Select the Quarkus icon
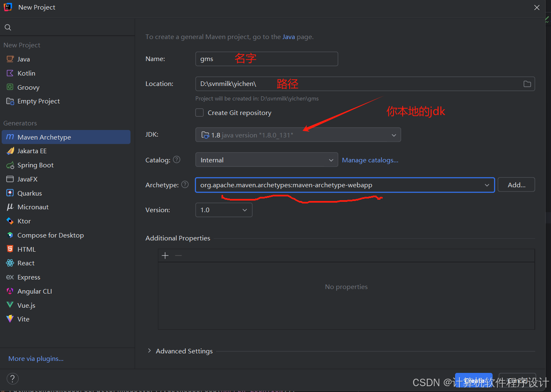This screenshot has width=551, height=392. point(10,193)
